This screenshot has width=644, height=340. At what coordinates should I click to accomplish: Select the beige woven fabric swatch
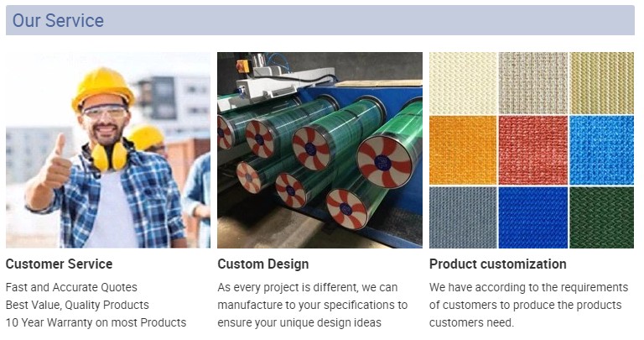pyautogui.click(x=532, y=83)
